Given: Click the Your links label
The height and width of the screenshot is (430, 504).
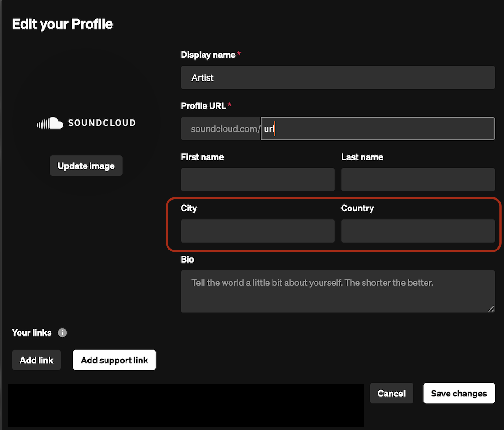Looking at the screenshot, I should [x=32, y=333].
